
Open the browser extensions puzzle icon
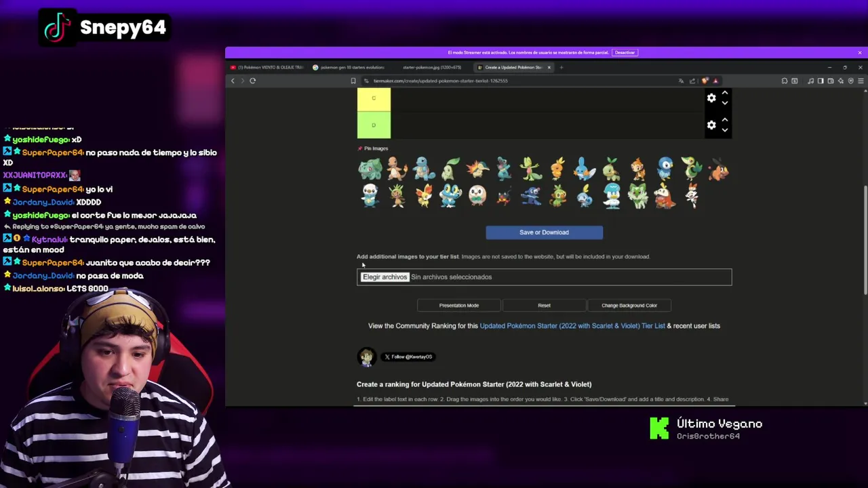(x=785, y=81)
